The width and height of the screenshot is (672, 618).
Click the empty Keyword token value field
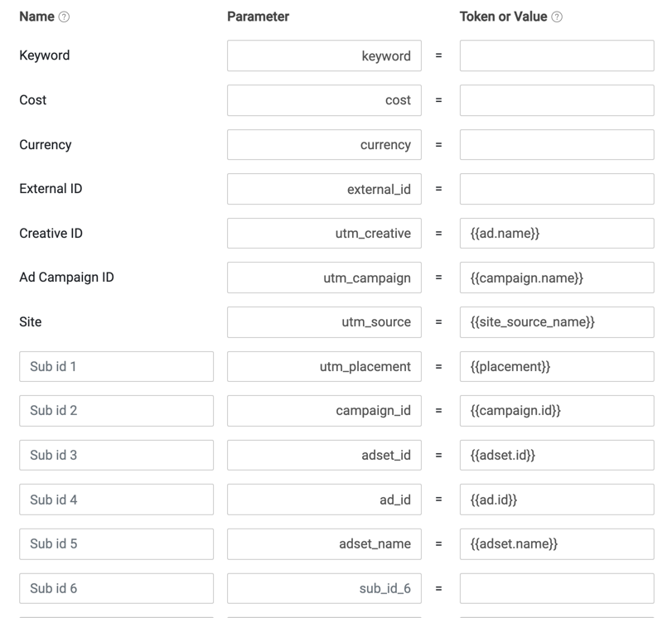pos(557,56)
